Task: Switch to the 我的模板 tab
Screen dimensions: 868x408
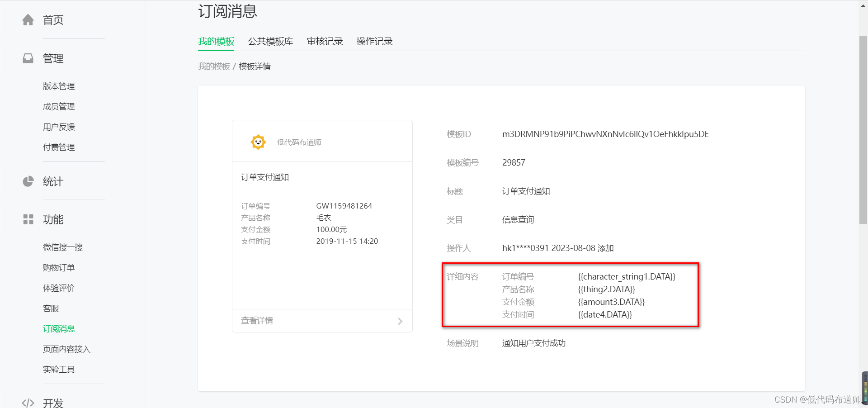Action: (x=216, y=41)
